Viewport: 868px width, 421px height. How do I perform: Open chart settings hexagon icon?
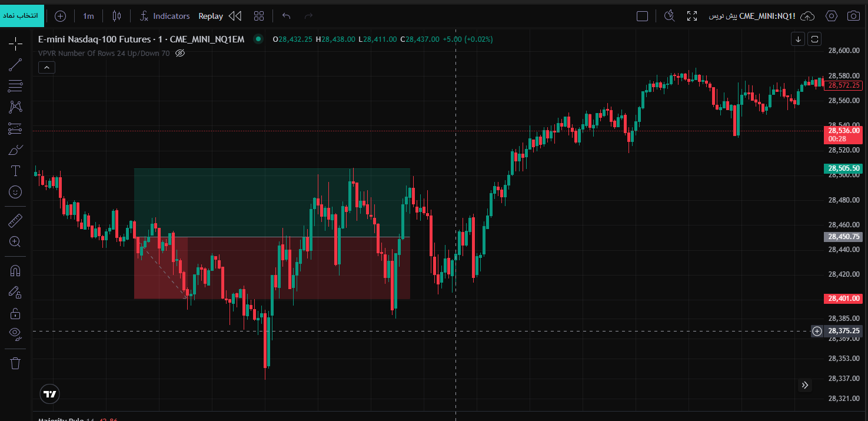click(832, 16)
